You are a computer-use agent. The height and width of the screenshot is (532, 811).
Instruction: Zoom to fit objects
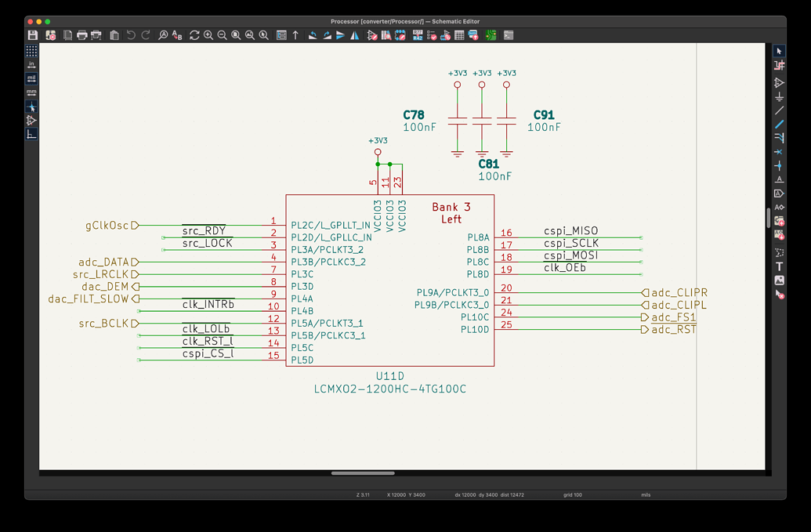click(250, 35)
